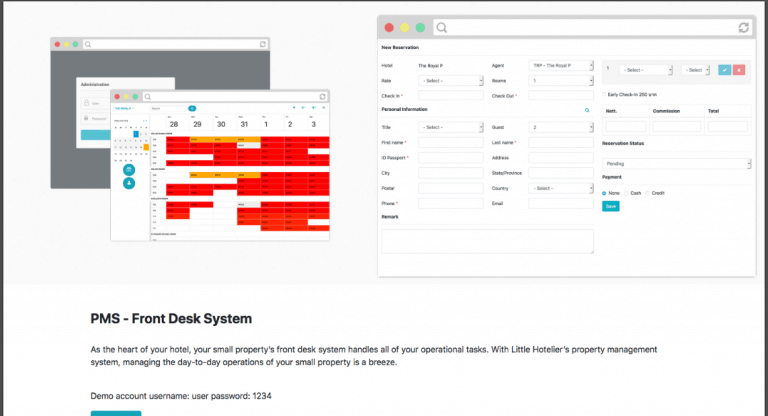Expand the Rooms dropdown
This screenshot has width=768, height=416.
[x=561, y=81]
